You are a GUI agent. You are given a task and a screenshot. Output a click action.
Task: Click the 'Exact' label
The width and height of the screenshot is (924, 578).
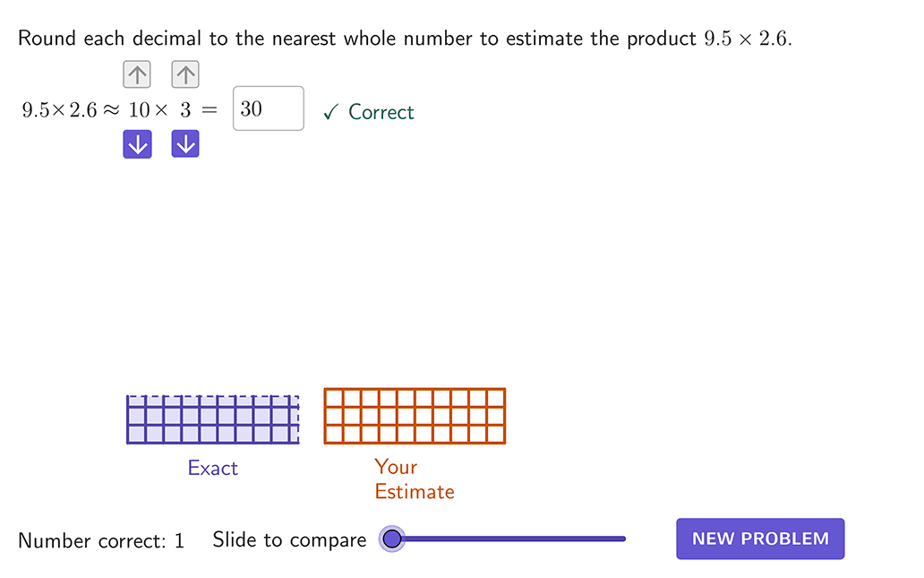pos(213,468)
